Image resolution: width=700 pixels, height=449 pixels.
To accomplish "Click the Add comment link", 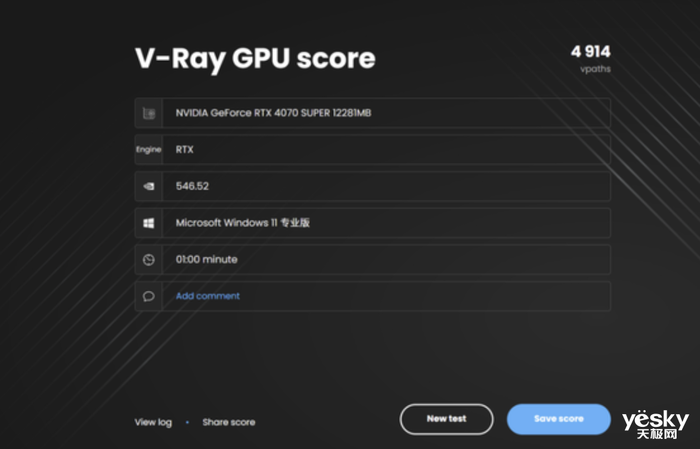I will tap(208, 296).
